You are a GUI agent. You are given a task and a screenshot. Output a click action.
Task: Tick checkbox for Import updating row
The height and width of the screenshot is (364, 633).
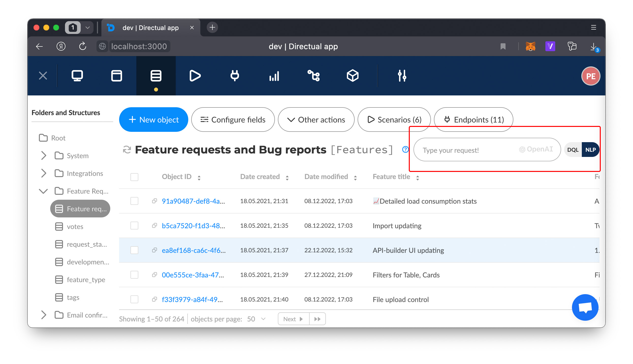pyautogui.click(x=134, y=226)
